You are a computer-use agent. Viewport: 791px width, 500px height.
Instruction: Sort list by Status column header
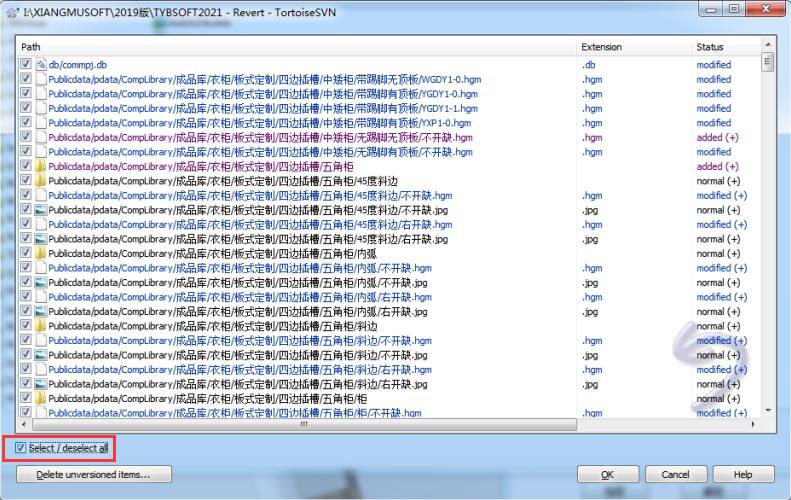click(726, 47)
